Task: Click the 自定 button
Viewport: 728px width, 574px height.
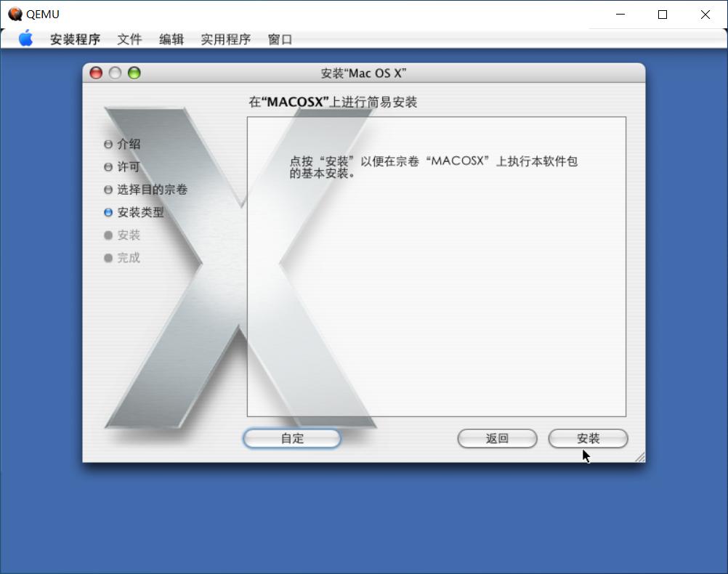Action: tap(291, 438)
